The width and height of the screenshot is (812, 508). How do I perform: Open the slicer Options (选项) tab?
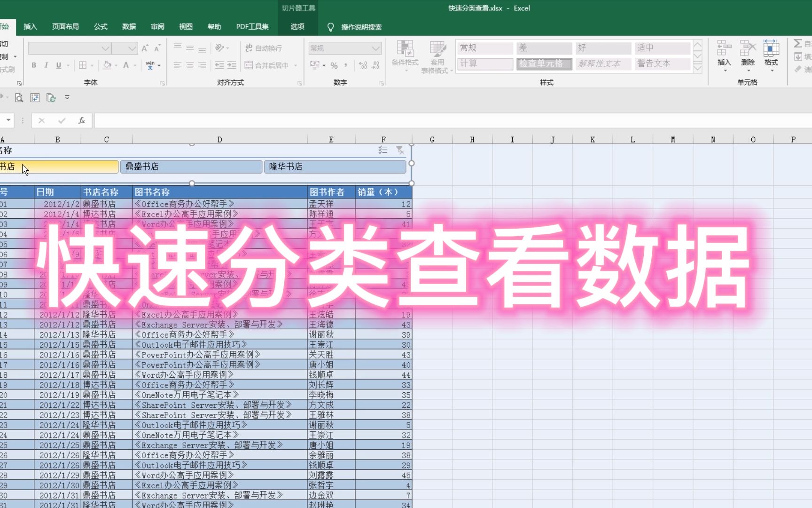[297, 27]
